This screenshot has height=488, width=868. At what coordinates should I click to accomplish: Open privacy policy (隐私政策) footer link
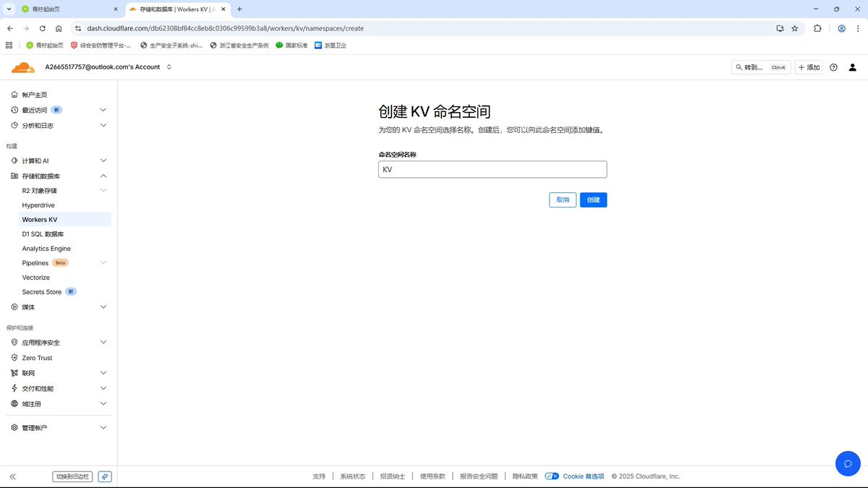525,476
